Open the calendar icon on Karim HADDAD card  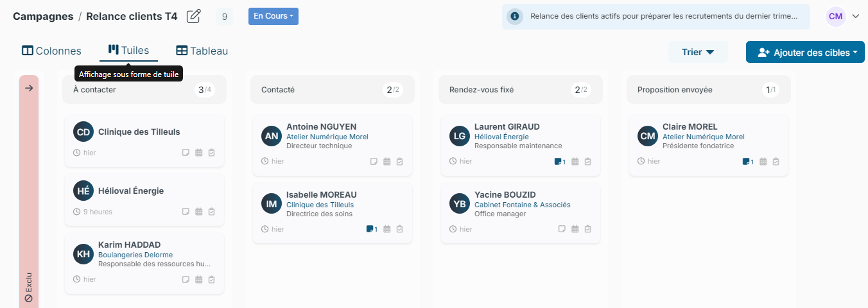tap(198, 279)
